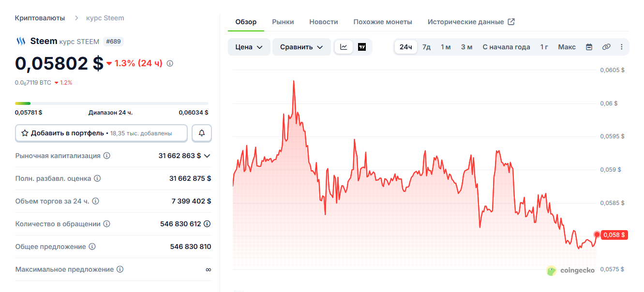644x292 pixels.
Task: Click the 0,0575 $ axis label
Action: click(x=612, y=269)
